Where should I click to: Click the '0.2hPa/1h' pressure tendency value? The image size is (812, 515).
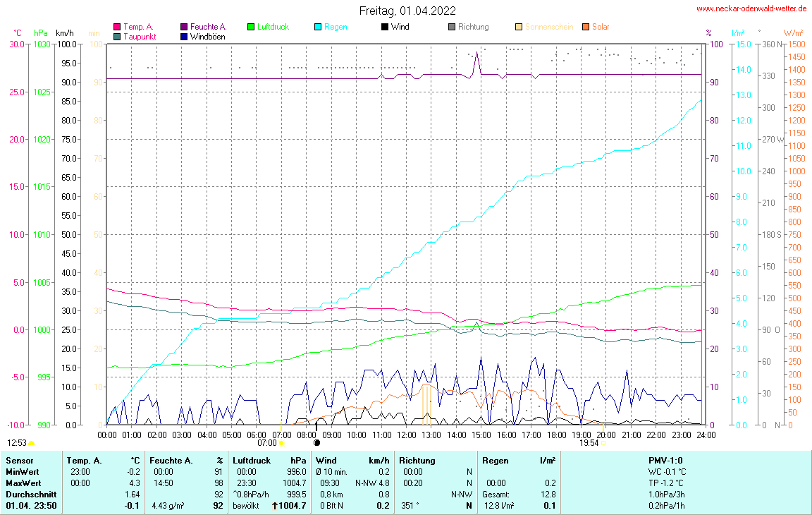tap(667, 507)
